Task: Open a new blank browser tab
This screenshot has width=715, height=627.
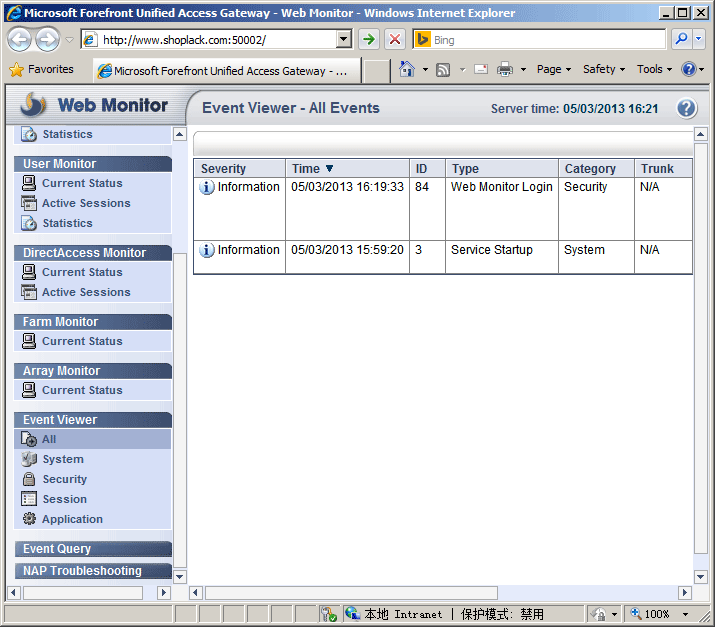Action: [x=376, y=71]
